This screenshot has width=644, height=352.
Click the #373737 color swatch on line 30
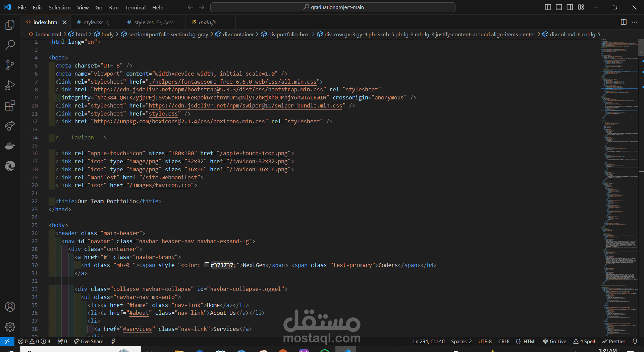207,265
